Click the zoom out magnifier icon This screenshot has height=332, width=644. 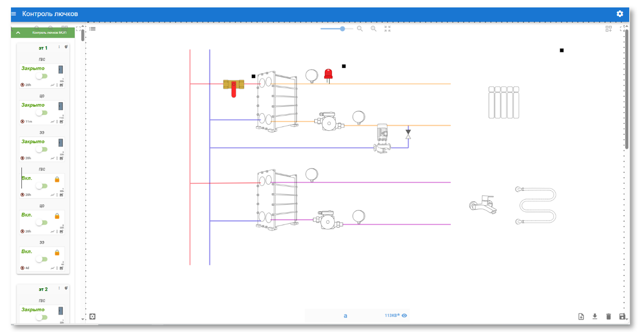[x=360, y=28]
